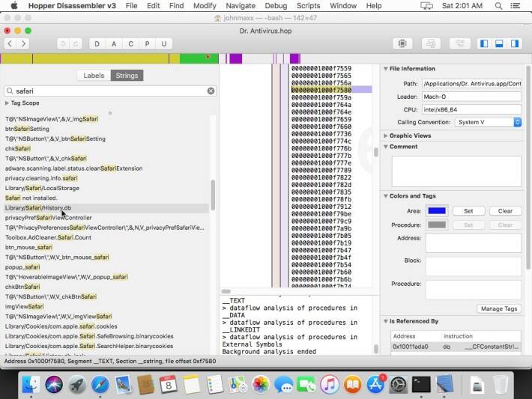
Task: Collapse the Colors and Tags section
Action: click(x=386, y=196)
